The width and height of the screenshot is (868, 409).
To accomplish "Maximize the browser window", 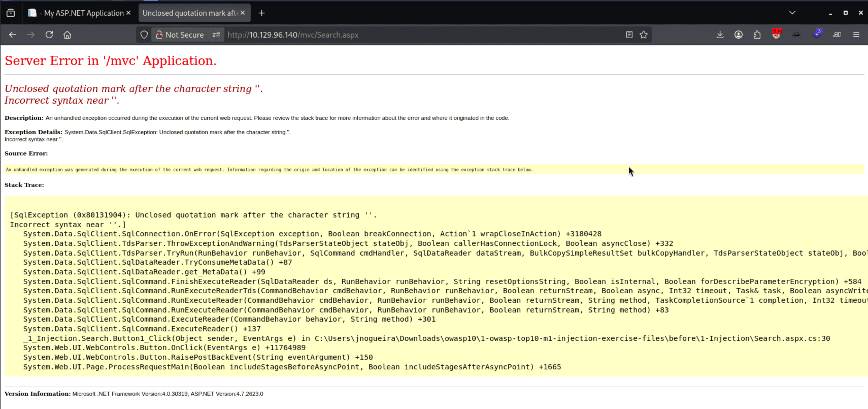I will tap(845, 13).
